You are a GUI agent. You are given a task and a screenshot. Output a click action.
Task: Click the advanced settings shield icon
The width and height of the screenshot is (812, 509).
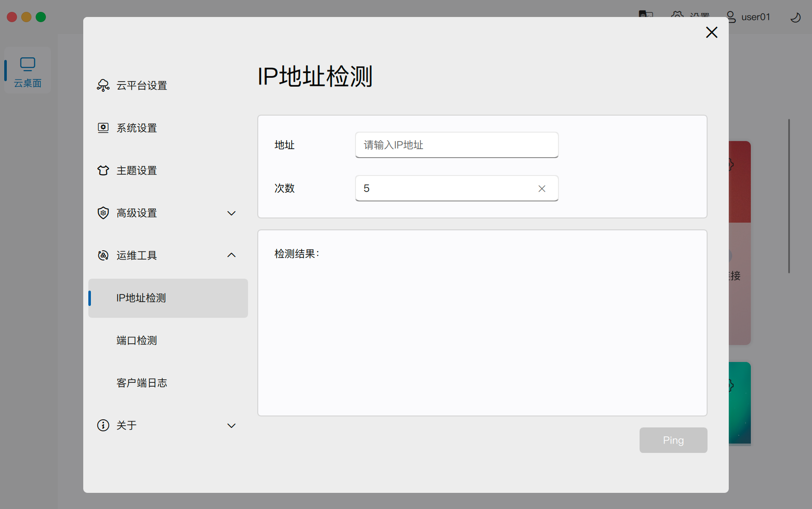(x=103, y=213)
